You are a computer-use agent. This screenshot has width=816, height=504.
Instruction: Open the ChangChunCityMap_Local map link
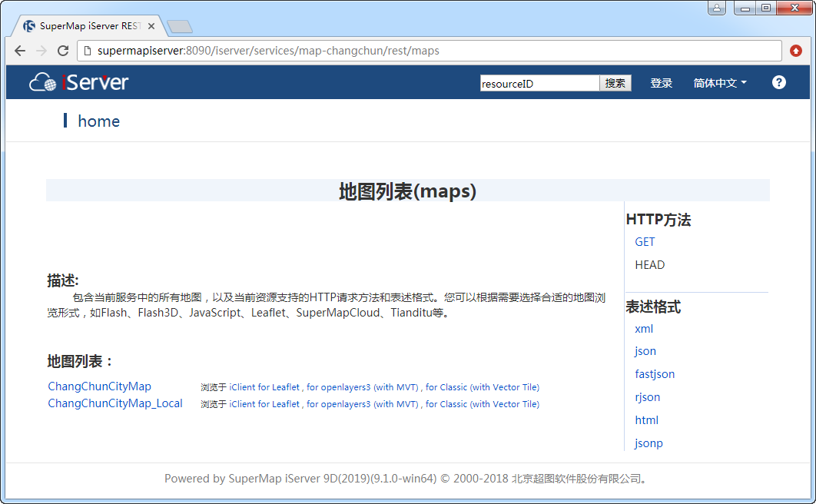click(115, 403)
